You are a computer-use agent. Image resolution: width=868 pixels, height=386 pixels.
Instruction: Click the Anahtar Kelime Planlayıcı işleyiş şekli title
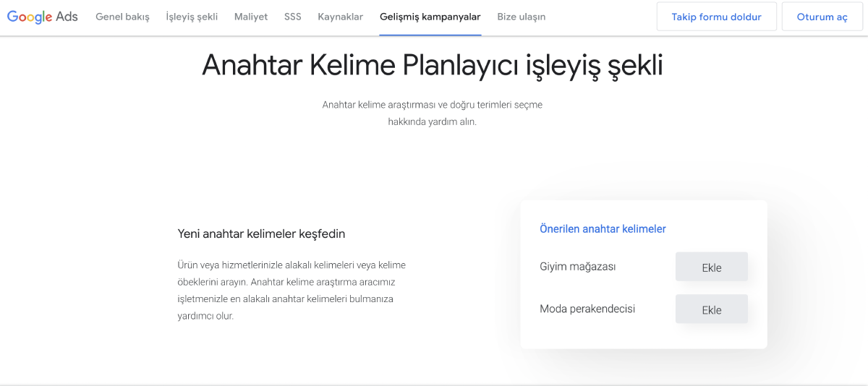[x=432, y=65]
